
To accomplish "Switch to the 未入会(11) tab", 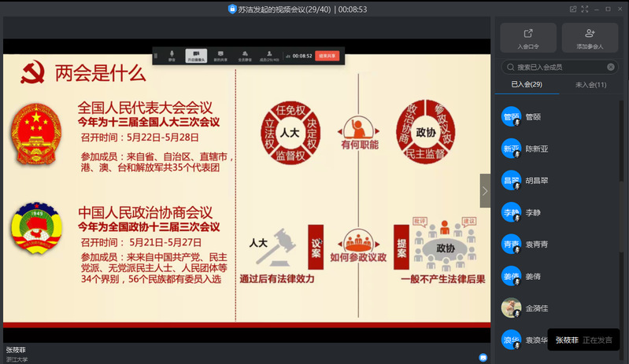I will (590, 84).
